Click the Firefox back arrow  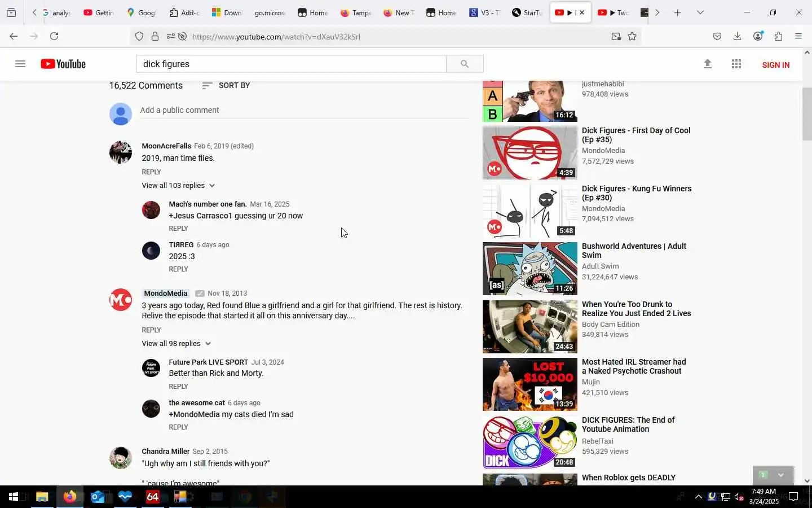pos(14,36)
